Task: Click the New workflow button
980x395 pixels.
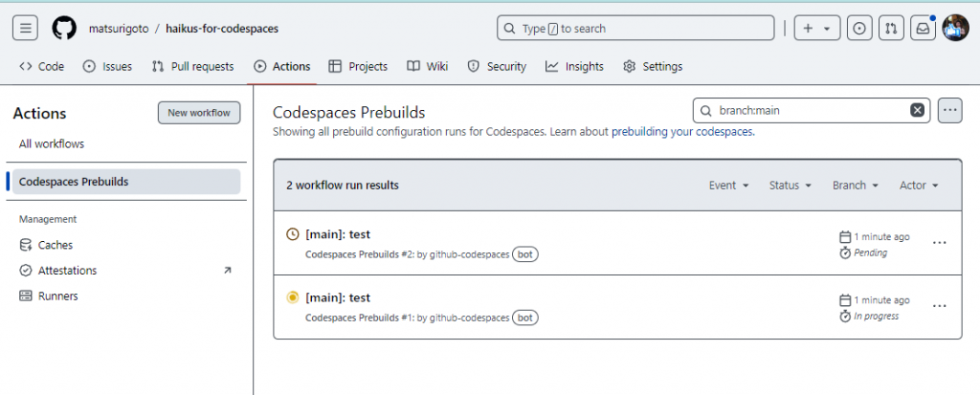Action: pos(199,113)
